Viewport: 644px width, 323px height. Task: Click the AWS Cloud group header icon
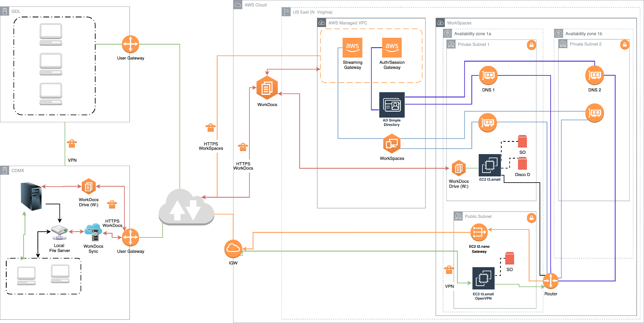pos(238,5)
